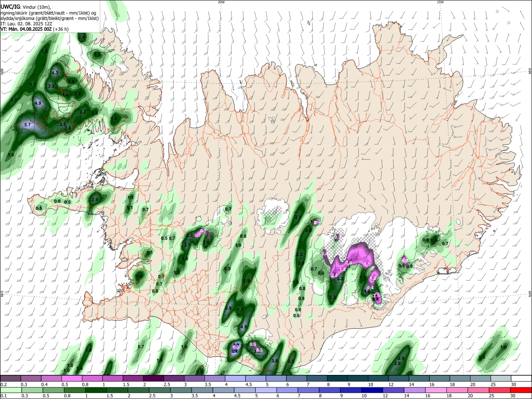Click the "IT: Lau. 02. 08. 2025 12Z" line
532x399 pixels.
click(26, 24)
